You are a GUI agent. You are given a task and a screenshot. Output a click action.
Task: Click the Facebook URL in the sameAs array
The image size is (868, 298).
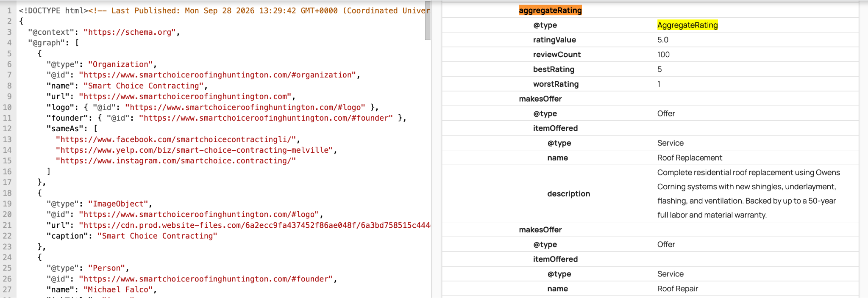(x=176, y=140)
